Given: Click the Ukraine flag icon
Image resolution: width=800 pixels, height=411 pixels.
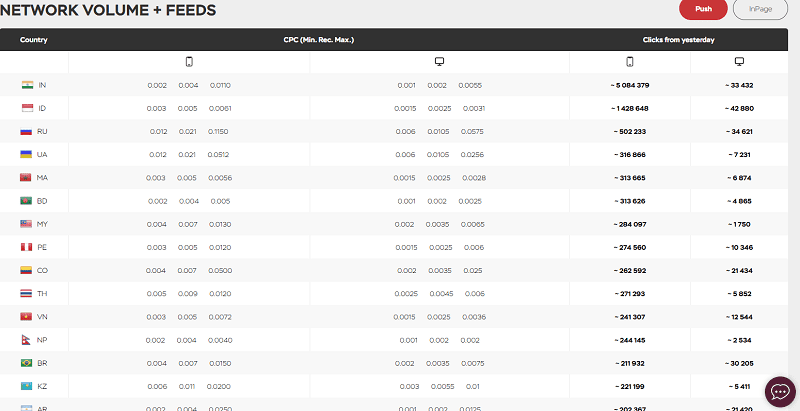Looking at the screenshot, I should pos(27,154).
